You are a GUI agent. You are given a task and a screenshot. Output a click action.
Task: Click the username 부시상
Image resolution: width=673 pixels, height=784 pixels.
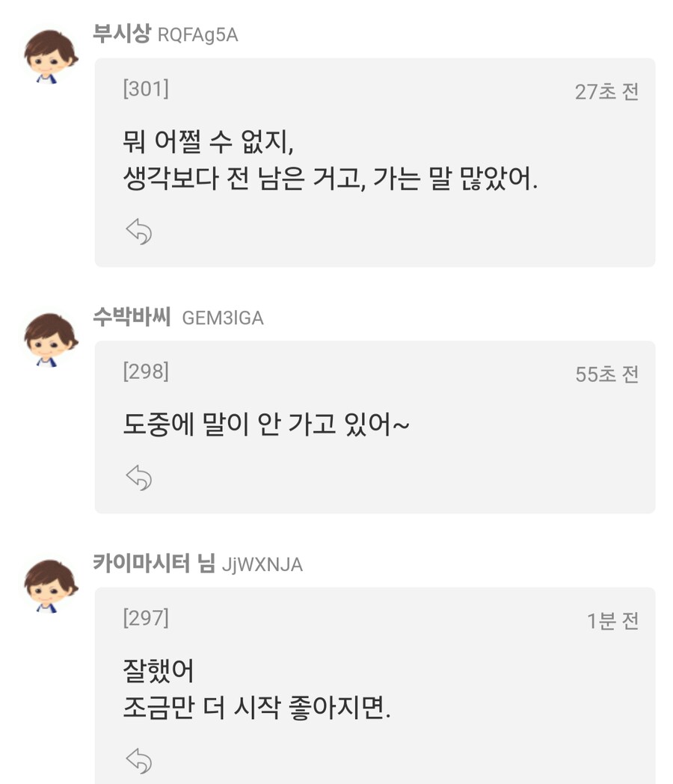(x=121, y=34)
